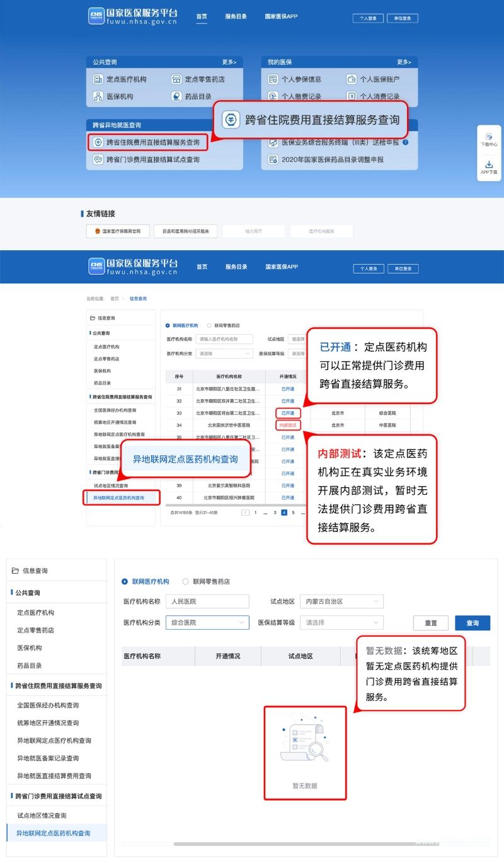
Task: Select the 联网零售药店 radio button in bottom panel
Action: 185,581
